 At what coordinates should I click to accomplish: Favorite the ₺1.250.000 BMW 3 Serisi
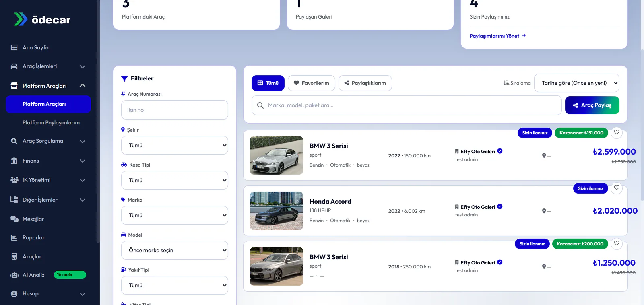pyautogui.click(x=617, y=243)
